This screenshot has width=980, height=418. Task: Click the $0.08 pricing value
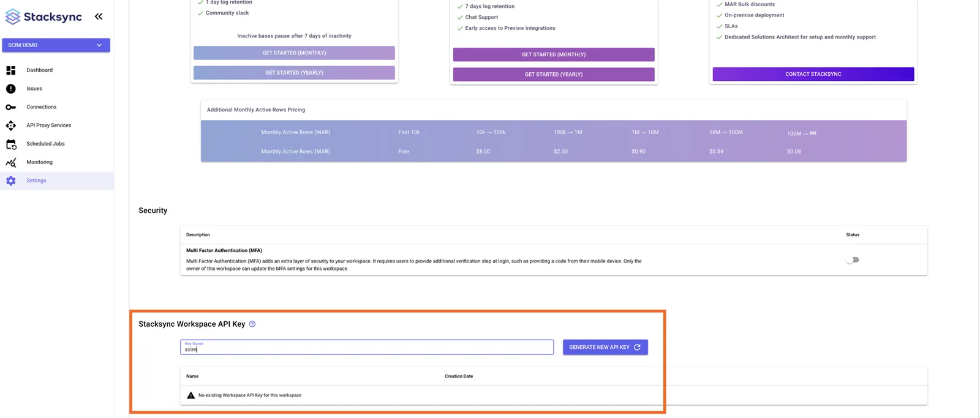(x=794, y=151)
